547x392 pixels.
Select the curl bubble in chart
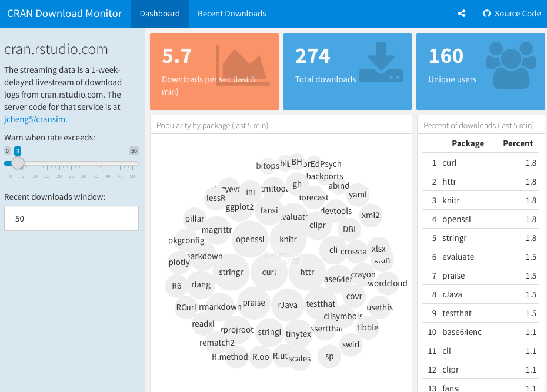[269, 272]
